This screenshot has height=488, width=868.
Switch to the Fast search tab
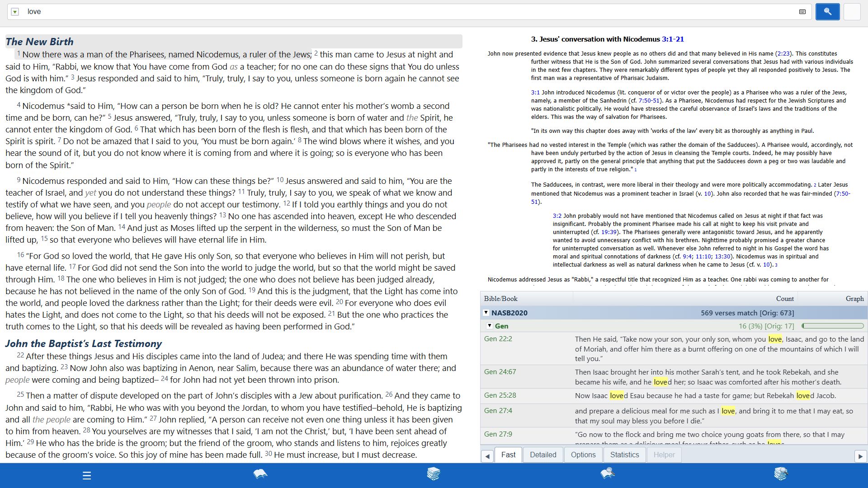point(508,455)
